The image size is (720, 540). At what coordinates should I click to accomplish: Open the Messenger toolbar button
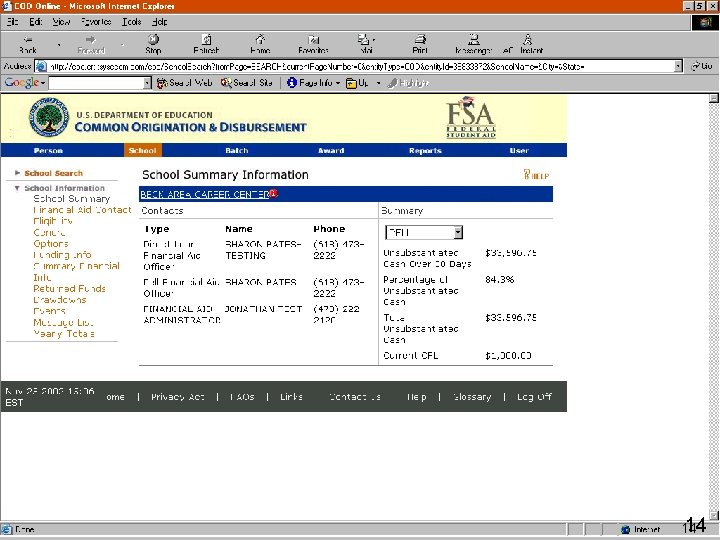pos(473,45)
